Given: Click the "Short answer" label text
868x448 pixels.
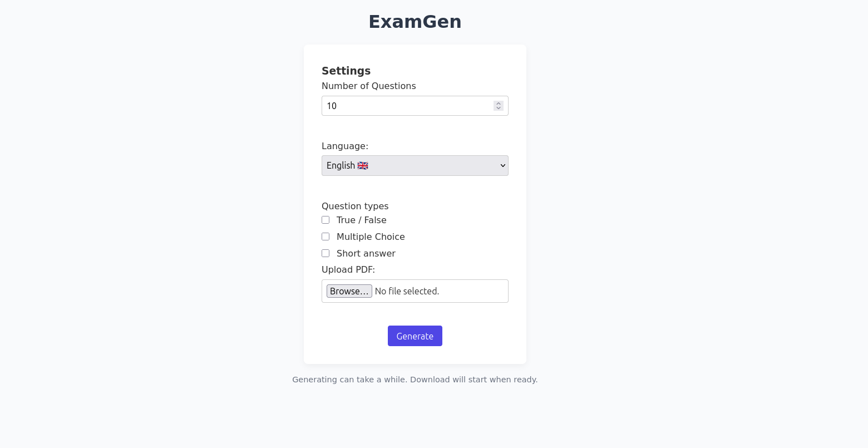Looking at the screenshot, I should click(x=366, y=253).
